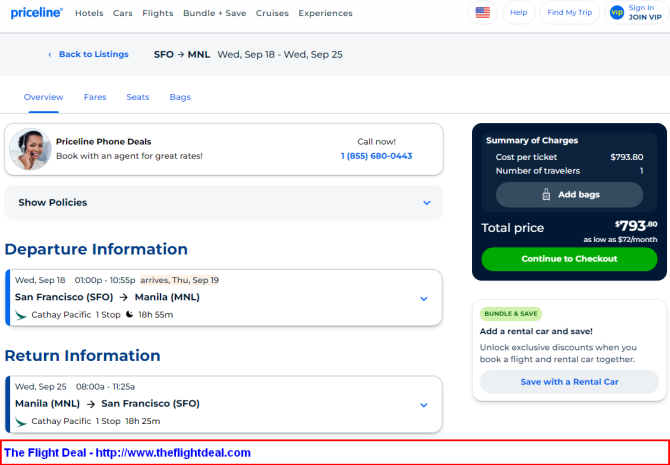Click the SFO → MNL route header

click(x=182, y=55)
